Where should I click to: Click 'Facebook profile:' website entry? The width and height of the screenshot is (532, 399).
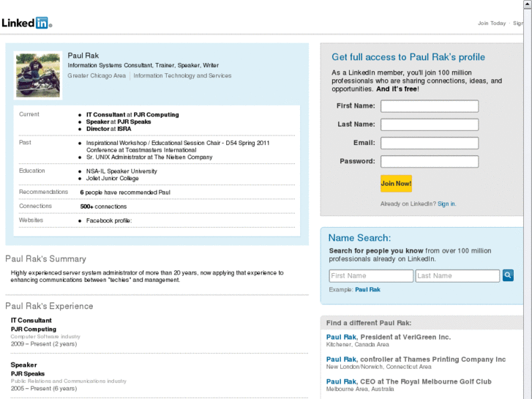tap(109, 220)
